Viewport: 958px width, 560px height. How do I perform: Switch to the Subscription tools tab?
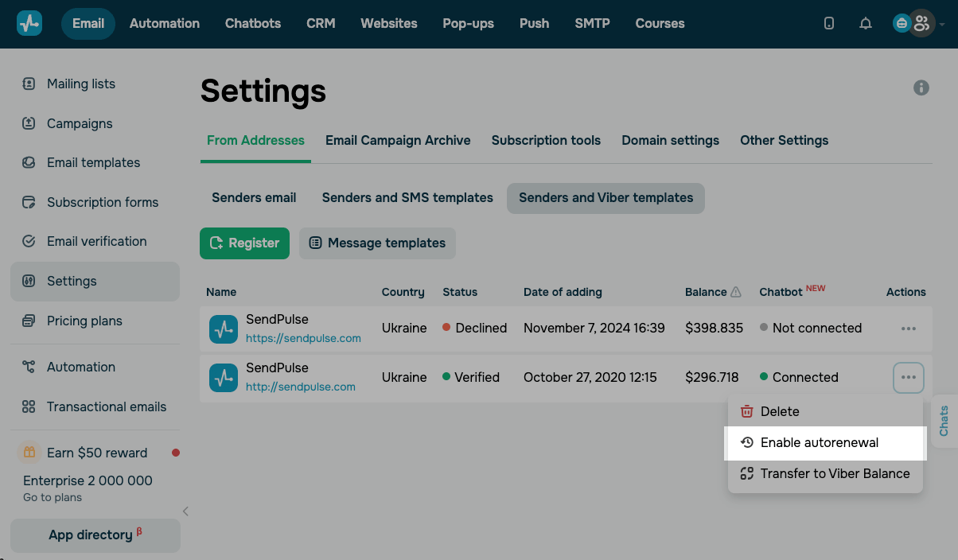click(x=546, y=141)
